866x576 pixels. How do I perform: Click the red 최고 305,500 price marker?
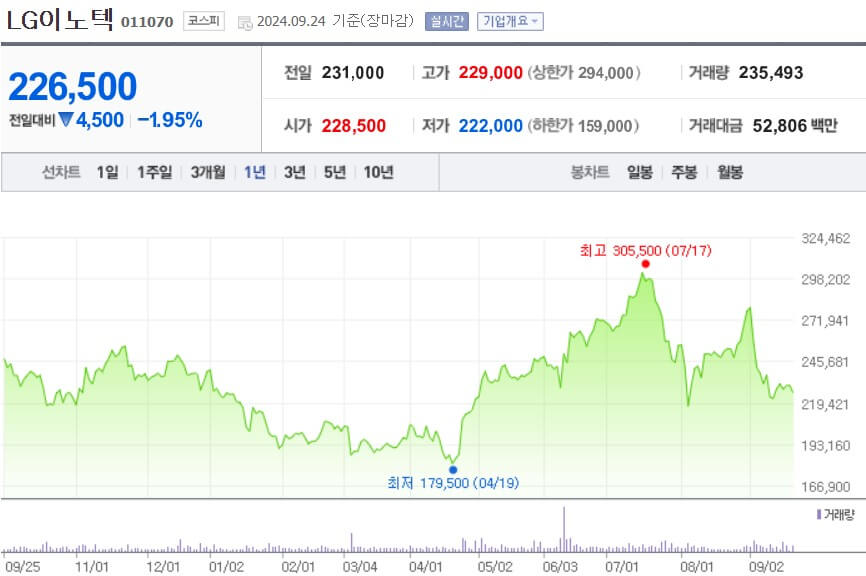[x=645, y=261]
